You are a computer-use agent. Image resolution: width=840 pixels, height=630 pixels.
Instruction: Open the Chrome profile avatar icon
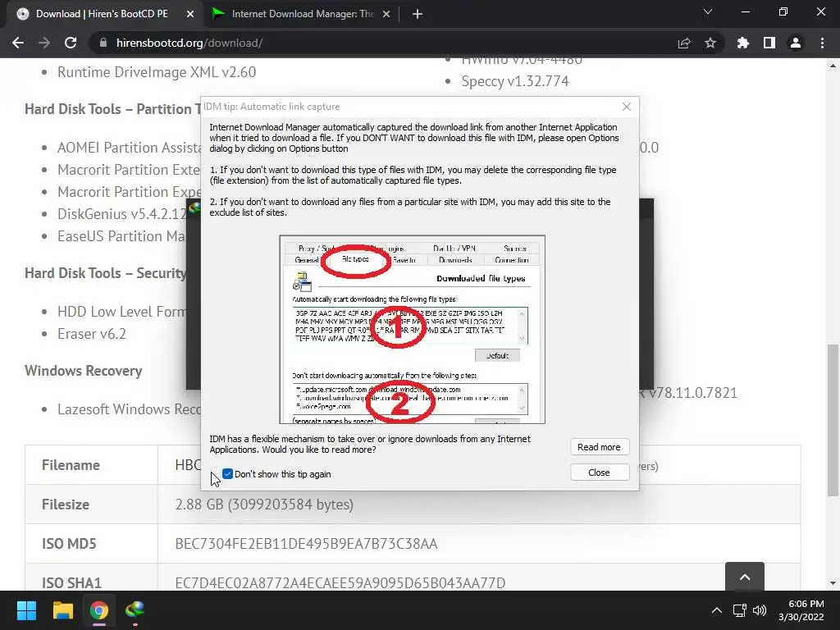click(796, 43)
